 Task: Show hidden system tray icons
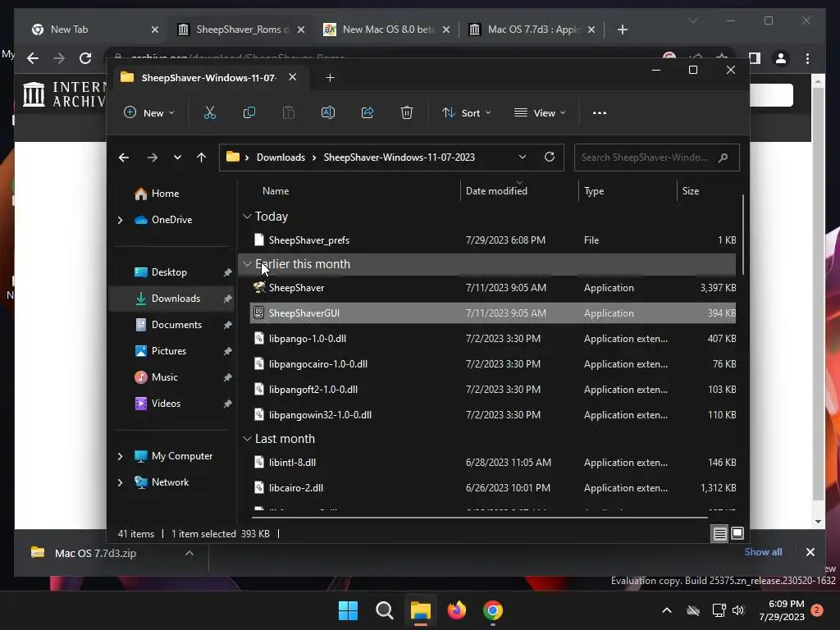pyautogui.click(x=667, y=610)
